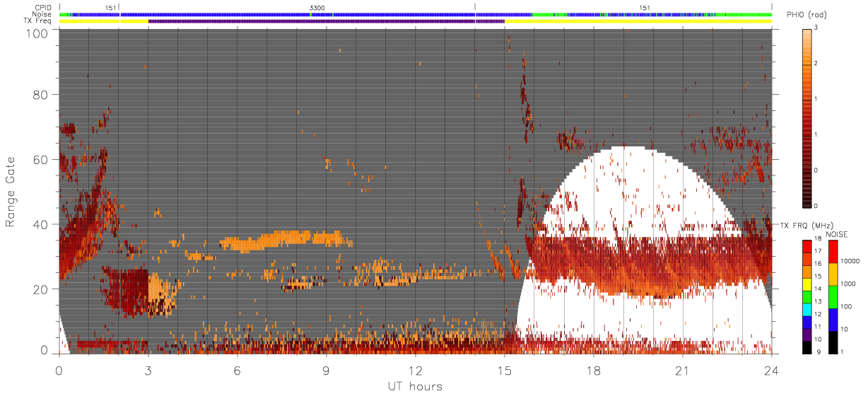Click the purple segment of TX FRQ colorbar
The height and width of the screenshot is (401, 868).
coord(806,335)
